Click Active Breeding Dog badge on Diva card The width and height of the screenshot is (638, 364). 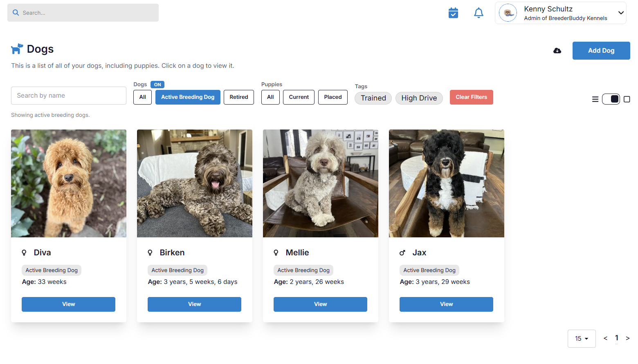point(52,270)
